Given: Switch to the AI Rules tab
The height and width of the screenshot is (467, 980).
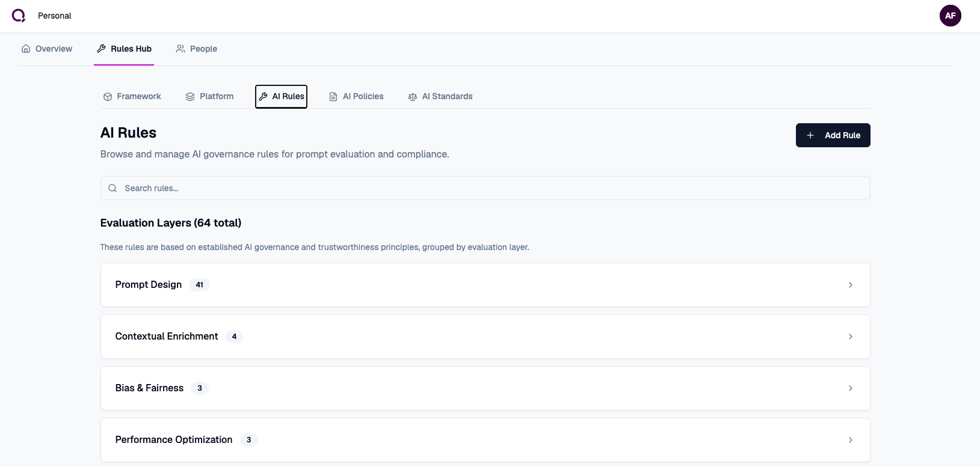Looking at the screenshot, I should (x=282, y=96).
